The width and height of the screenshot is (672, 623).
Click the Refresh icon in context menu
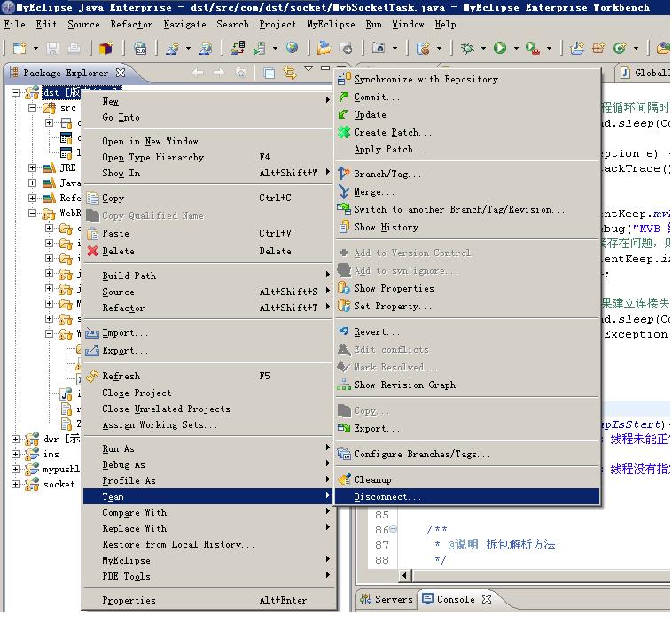pos(92,377)
